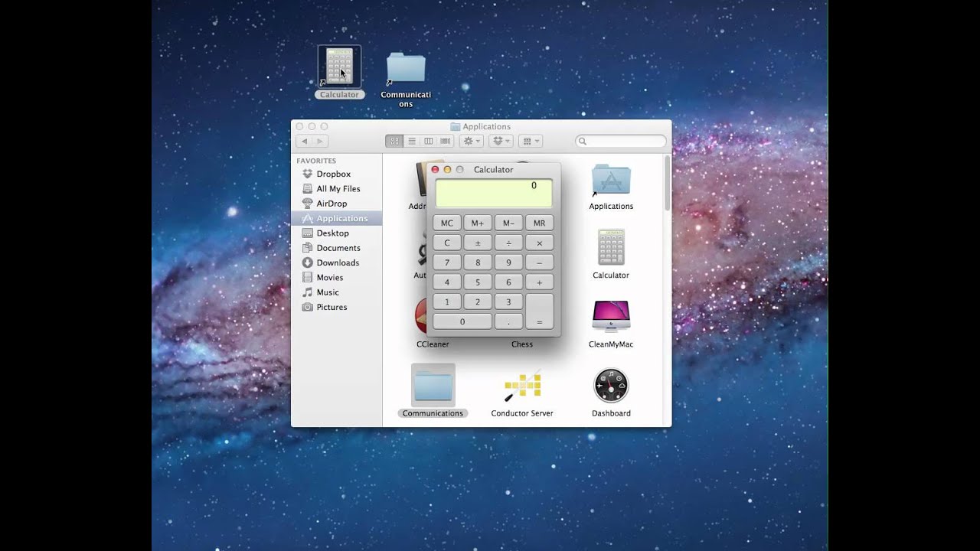Open the item arrangement dropdown
This screenshot has width=980, height=551.
pos(530,142)
